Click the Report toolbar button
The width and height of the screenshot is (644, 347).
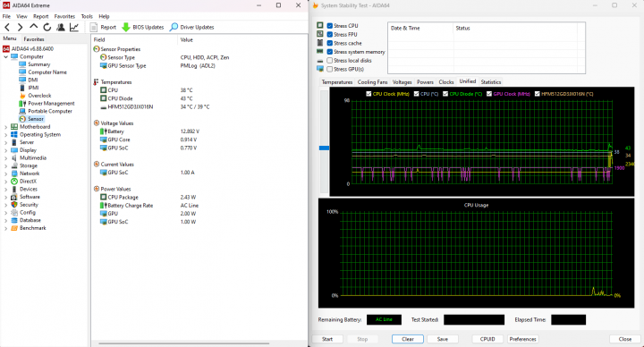point(103,27)
